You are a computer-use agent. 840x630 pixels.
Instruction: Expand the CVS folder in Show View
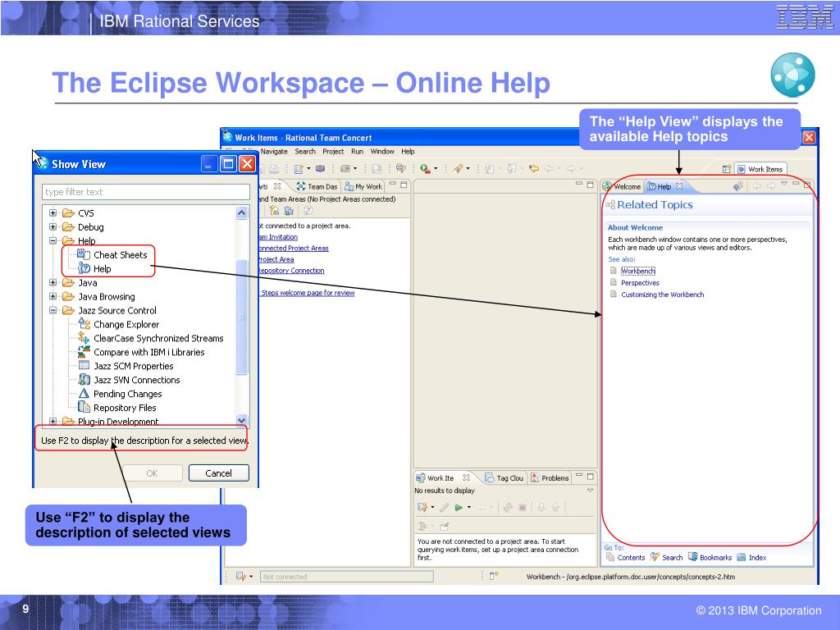52,212
